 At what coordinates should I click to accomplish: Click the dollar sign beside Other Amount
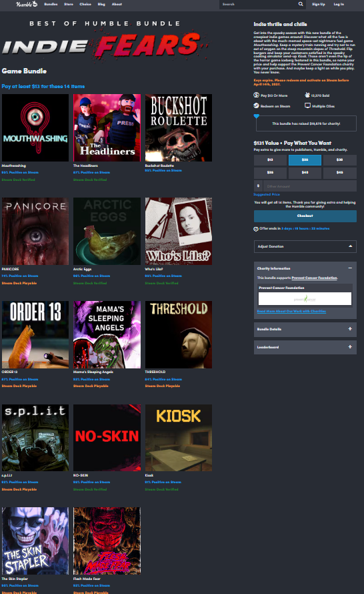[x=258, y=186]
